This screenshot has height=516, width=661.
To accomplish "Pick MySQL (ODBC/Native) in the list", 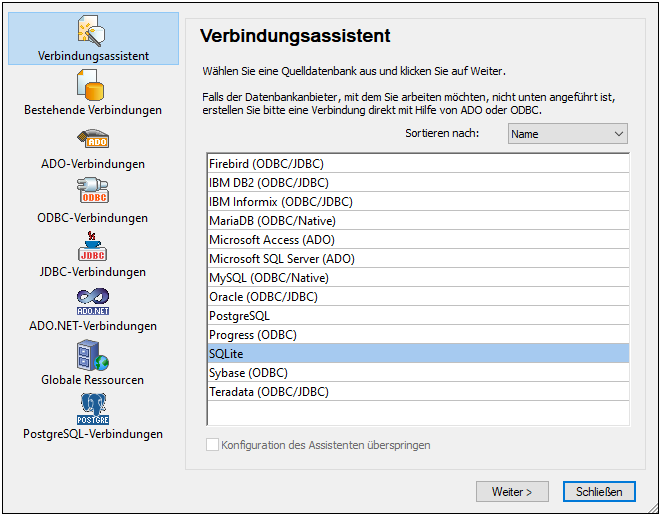I will [268, 278].
